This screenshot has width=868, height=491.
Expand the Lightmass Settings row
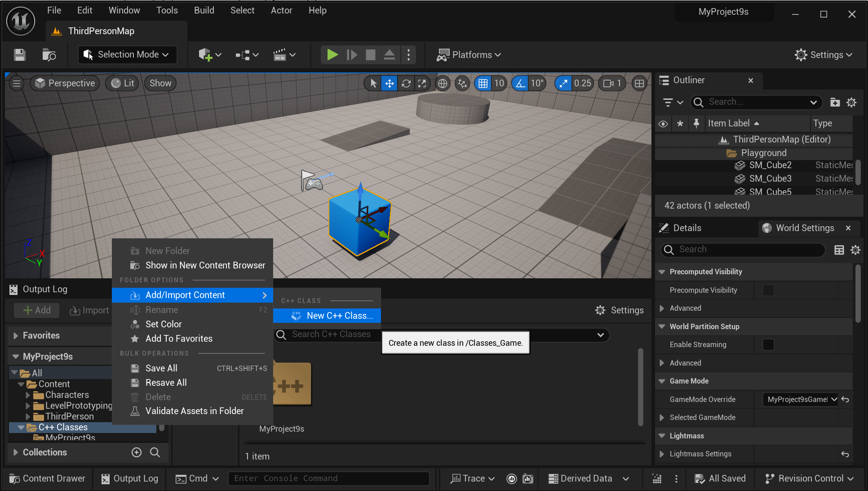click(662, 454)
